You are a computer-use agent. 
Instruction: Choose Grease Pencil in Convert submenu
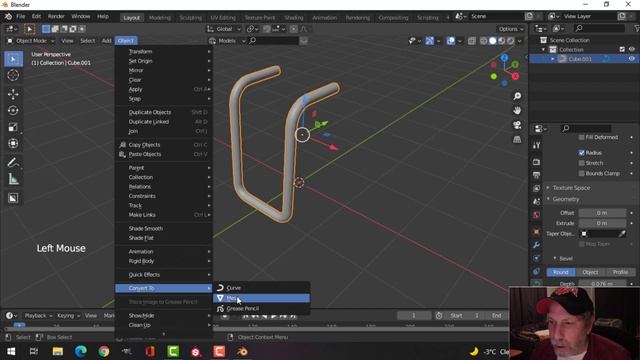click(261, 309)
